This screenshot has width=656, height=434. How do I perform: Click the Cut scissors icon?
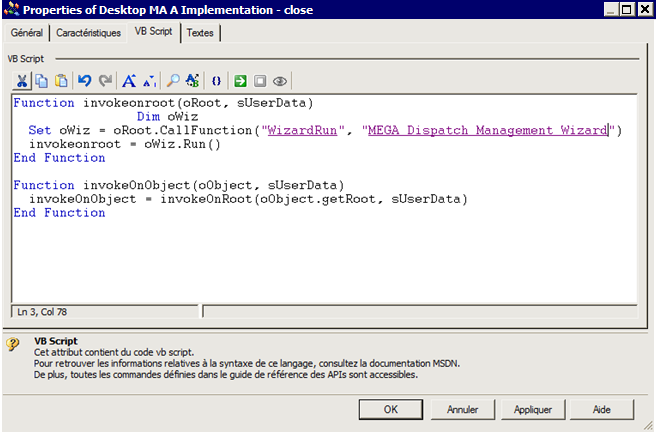click(x=22, y=81)
